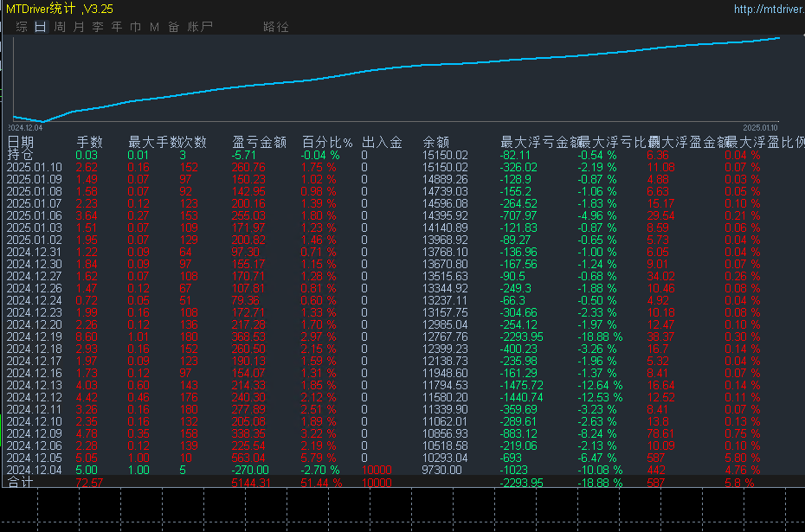This screenshot has height=532, width=805.
Task: Select the 日 daily statistics tab
Action: point(41,27)
